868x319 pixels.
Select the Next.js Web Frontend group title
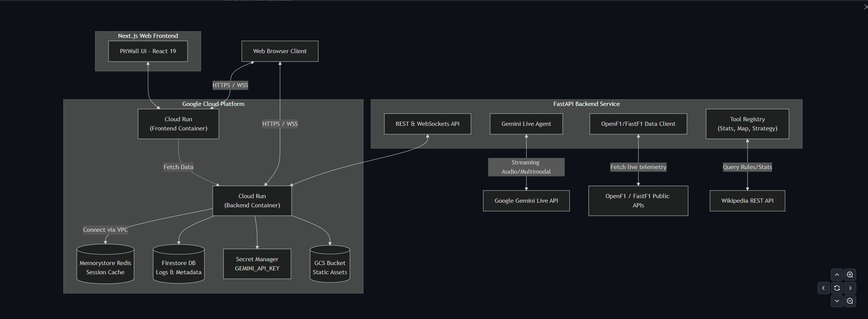pos(148,36)
